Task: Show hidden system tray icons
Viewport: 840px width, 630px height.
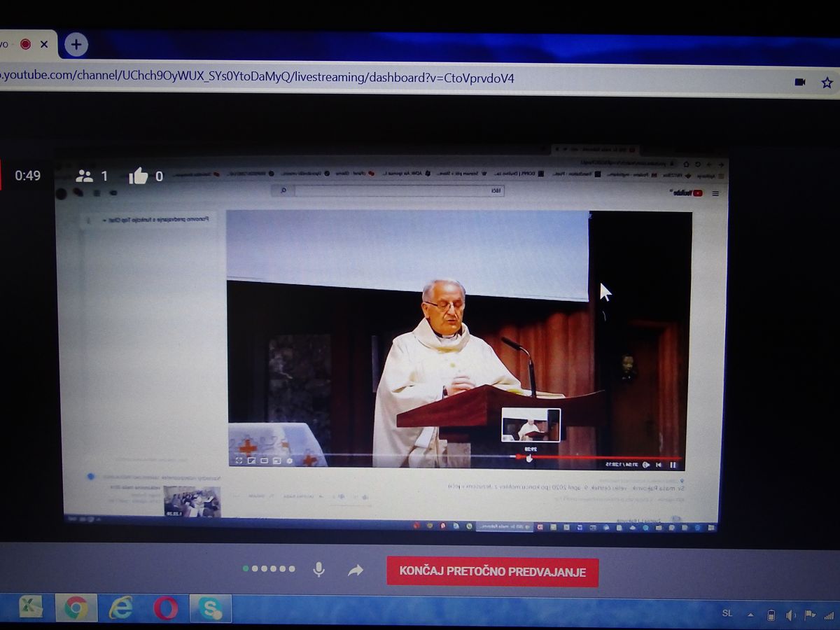Action: pyautogui.click(x=750, y=615)
